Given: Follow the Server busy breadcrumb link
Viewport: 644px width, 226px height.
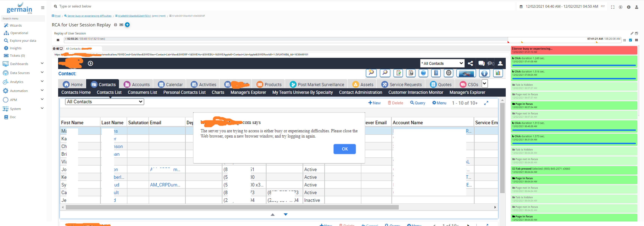Looking at the screenshot, I should [89, 16].
